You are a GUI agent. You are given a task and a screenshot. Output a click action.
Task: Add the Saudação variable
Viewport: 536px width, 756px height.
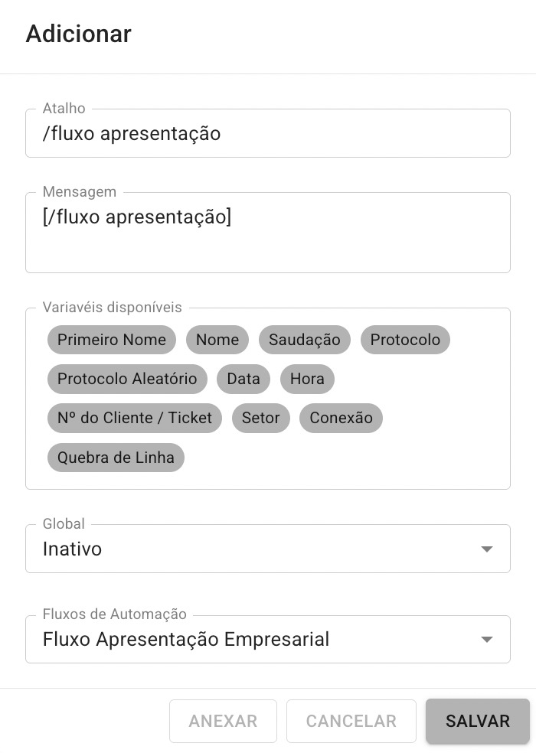(x=305, y=340)
